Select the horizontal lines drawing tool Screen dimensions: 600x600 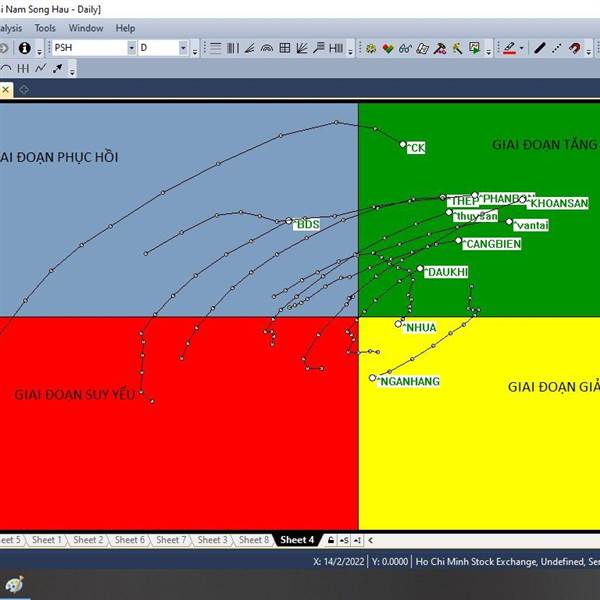(x=215, y=48)
